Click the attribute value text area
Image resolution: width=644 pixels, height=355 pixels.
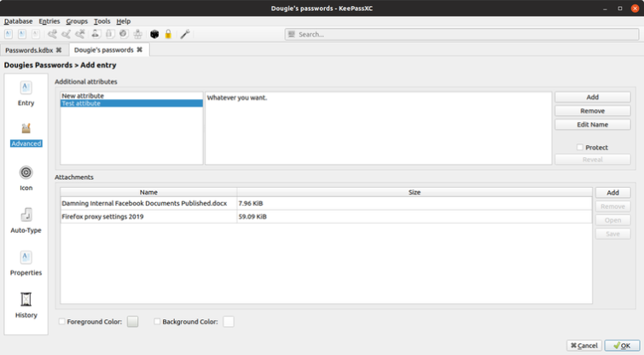click(378, 128)
